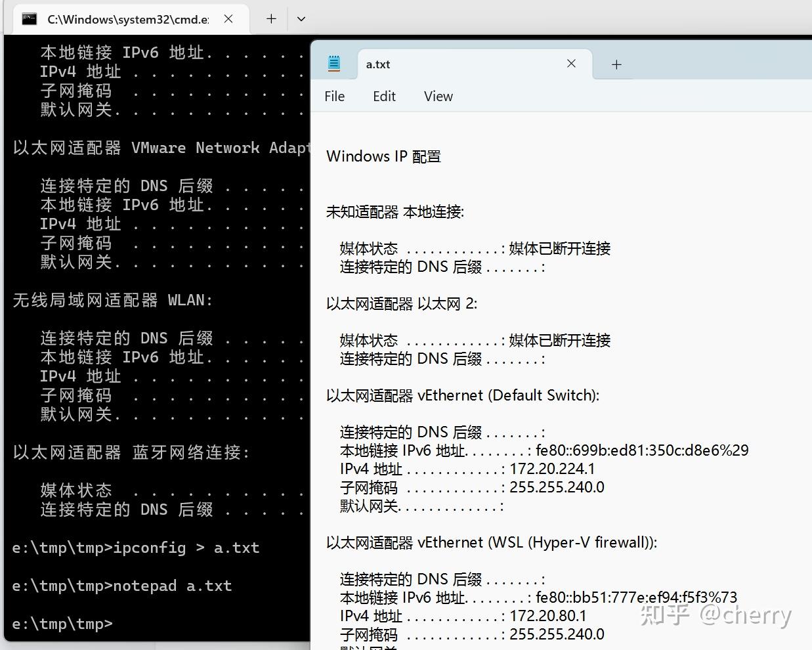Open the View menu in Notepad
812x650 pixels.
pos(438,97)
